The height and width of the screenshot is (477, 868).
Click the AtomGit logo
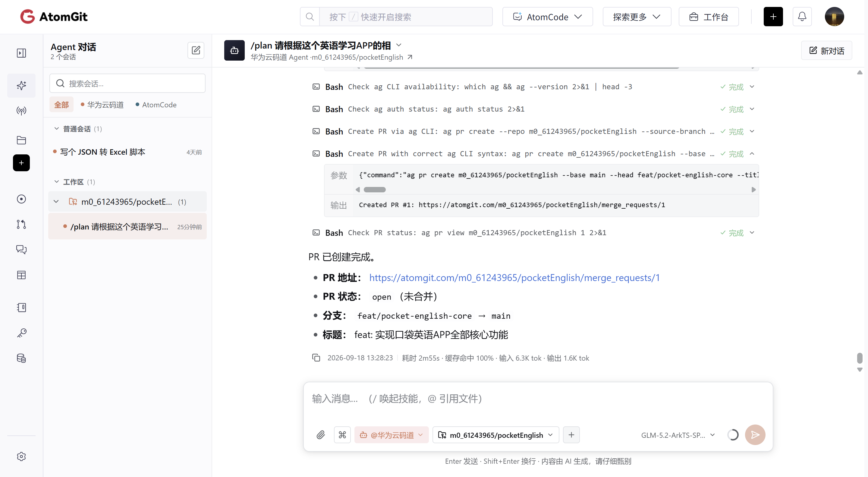(54, 17)
